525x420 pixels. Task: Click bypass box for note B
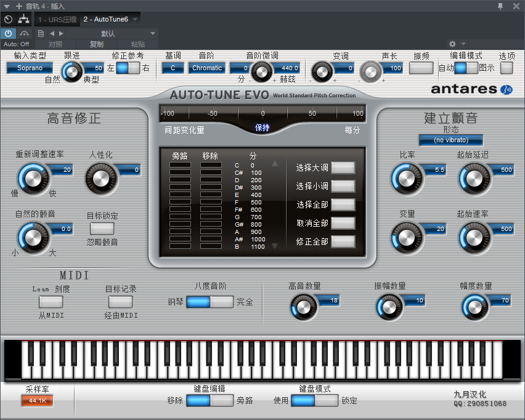(180, 246)
